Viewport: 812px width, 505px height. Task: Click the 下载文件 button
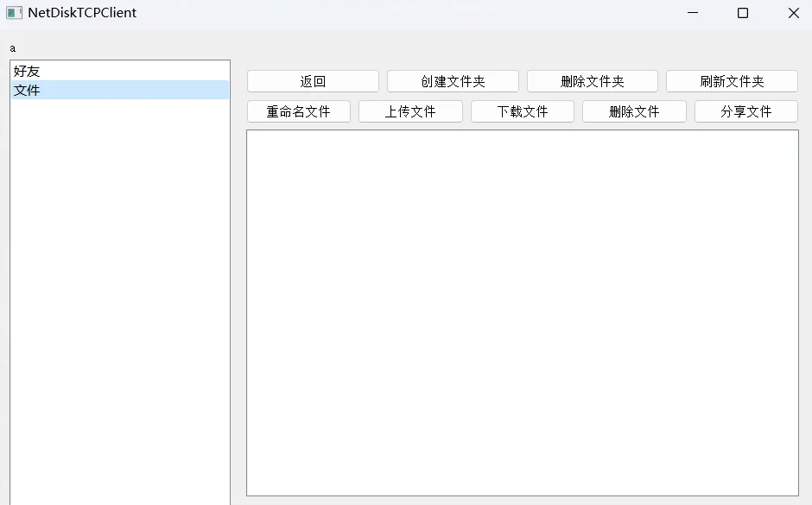click(x=523, y=111)
